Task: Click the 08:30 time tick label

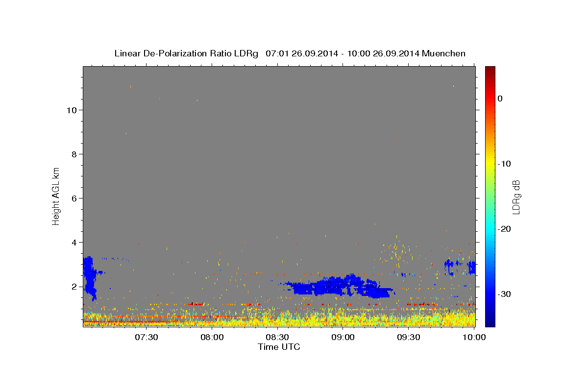Action: click(277, 337)
